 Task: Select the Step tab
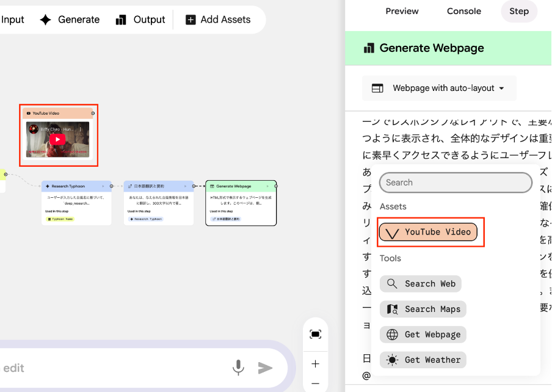[x=518, y=11]
